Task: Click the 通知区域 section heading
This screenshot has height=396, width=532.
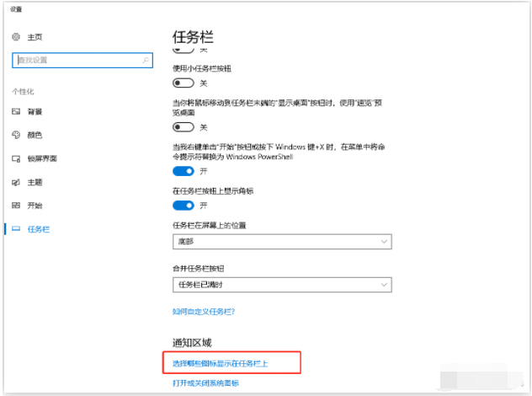Action: (192, 343)
